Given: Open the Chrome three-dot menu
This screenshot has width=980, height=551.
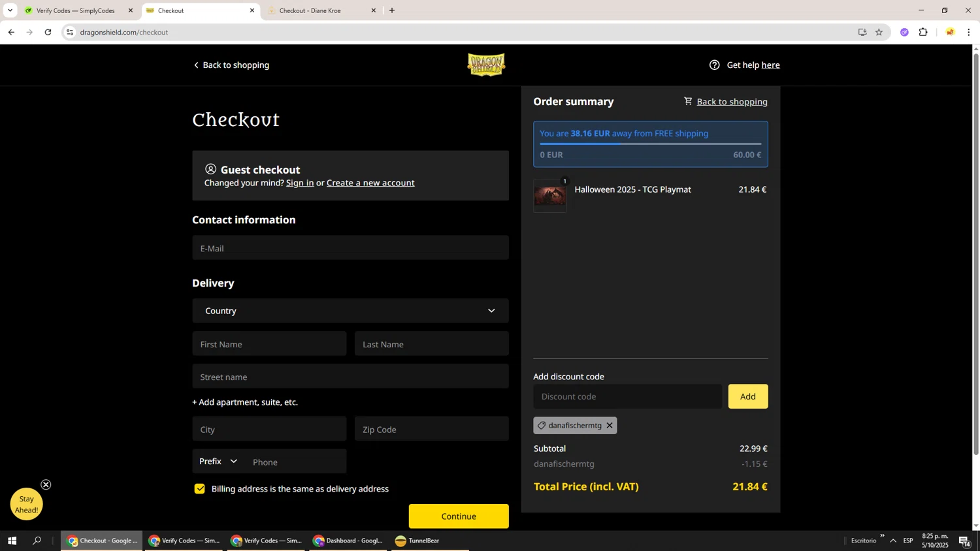Looking at the screenshot, I should point(968,32).
